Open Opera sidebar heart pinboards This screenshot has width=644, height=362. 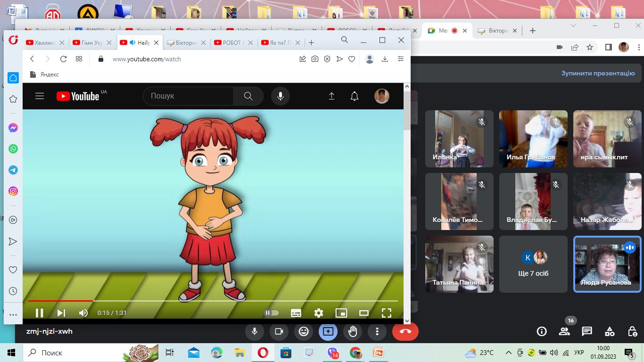point(13,270)
